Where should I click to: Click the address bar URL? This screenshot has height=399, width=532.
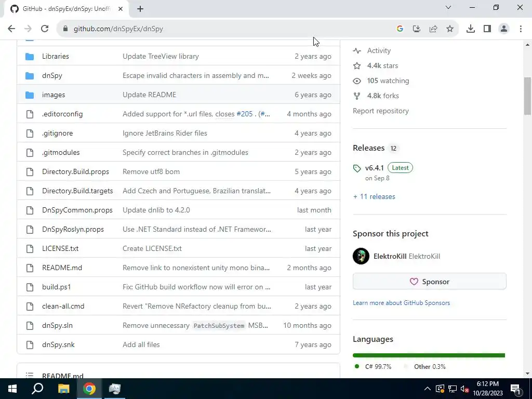pyautogui.click(x=118, y=29)
